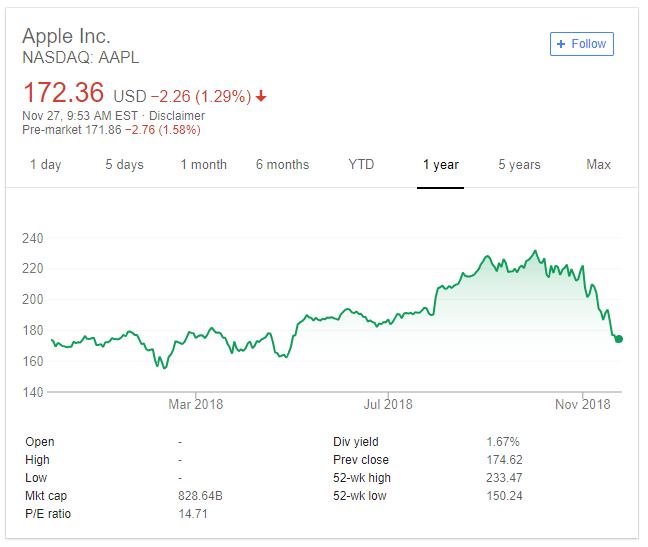
Task: Show the 6 months chart
Action: [282, 164]
